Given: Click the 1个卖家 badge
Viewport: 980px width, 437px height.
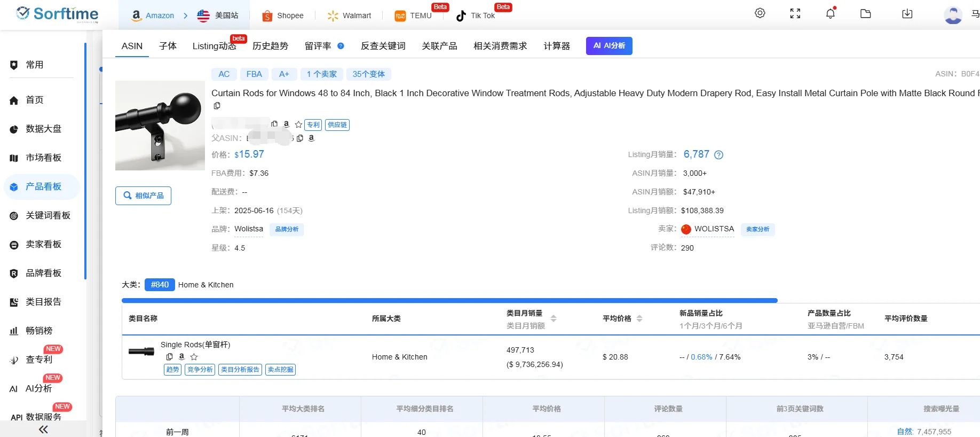Looking at the screenshot, I should click(x=322, y=74).
